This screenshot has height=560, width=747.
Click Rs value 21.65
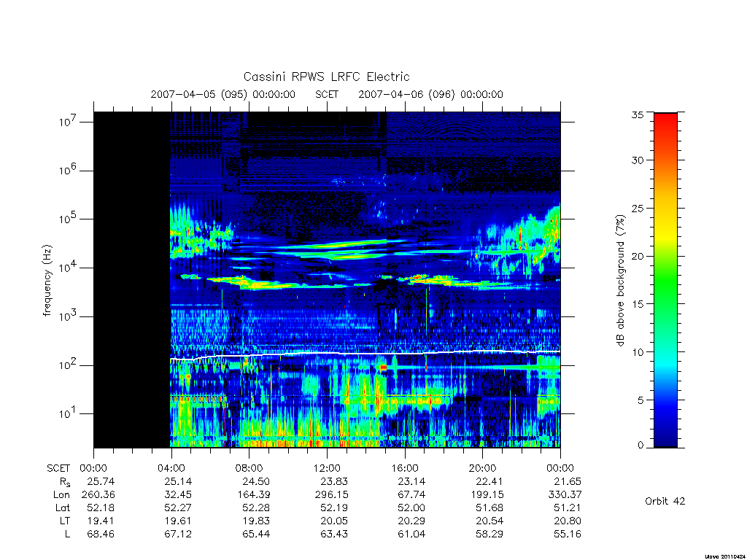tap(568, 481)
